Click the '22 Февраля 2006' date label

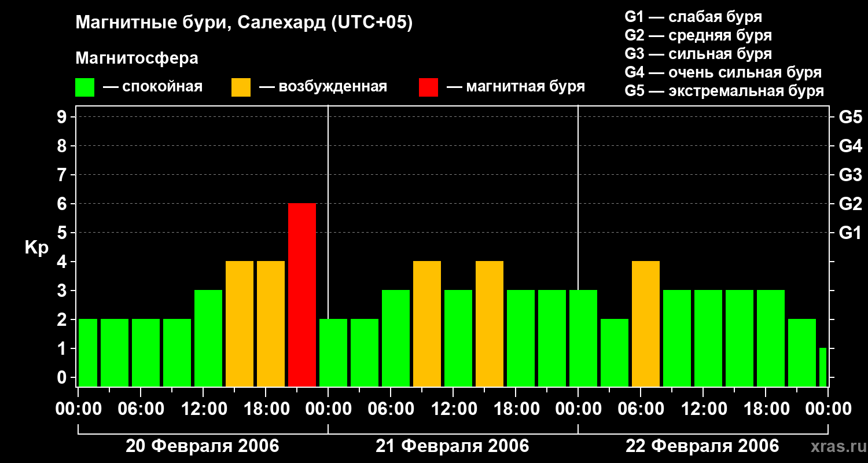pyautogui.click(x=703, y=446)
